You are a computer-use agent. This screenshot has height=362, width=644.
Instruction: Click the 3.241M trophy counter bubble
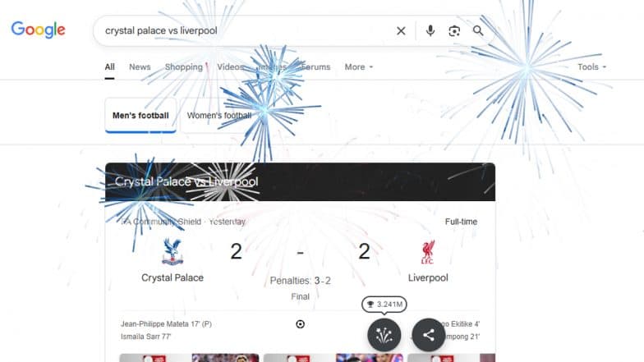click(384, 304)
